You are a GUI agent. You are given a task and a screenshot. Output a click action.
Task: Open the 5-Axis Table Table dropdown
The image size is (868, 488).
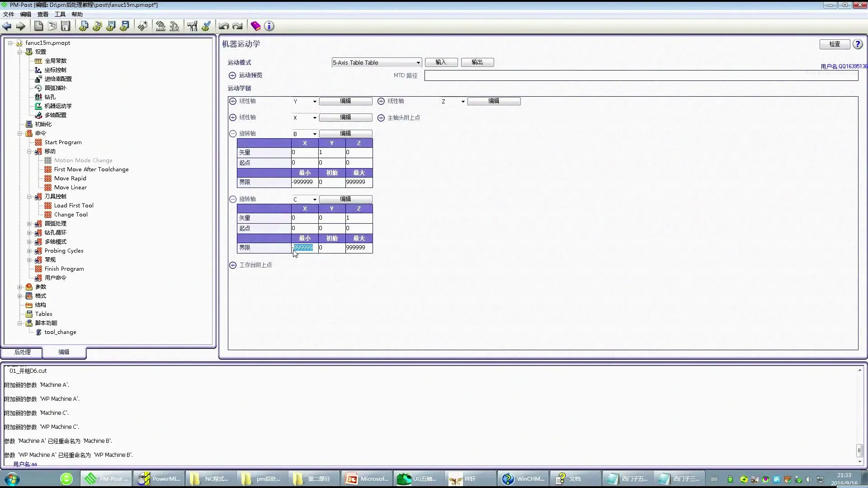pyautogui.click(x=418, y=63)
